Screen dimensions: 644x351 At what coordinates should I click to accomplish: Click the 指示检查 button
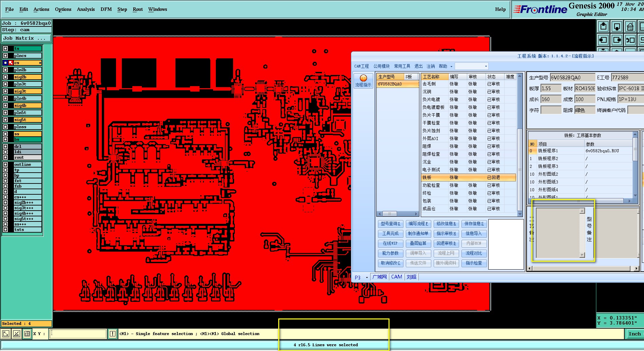474,263
